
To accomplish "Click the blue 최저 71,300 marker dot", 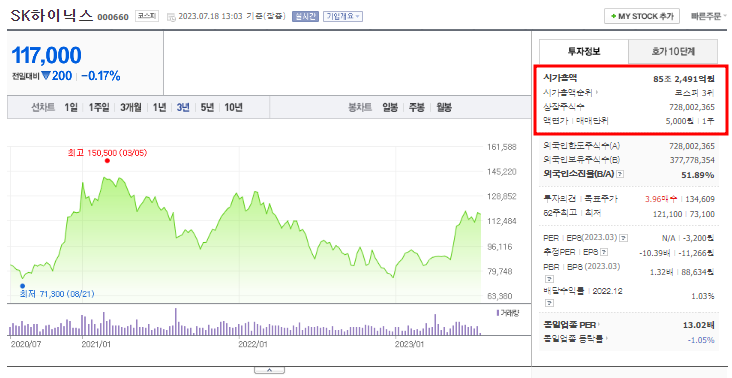I will (22, 286).
